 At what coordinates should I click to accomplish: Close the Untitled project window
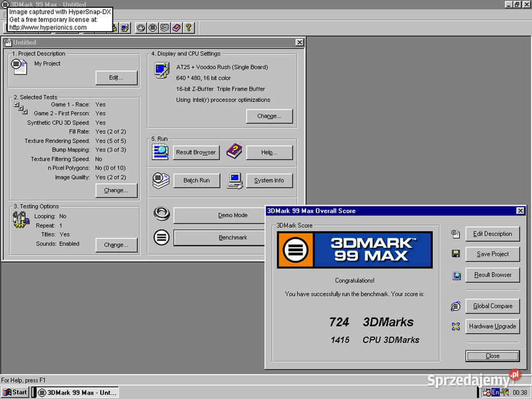coord(299,43)
